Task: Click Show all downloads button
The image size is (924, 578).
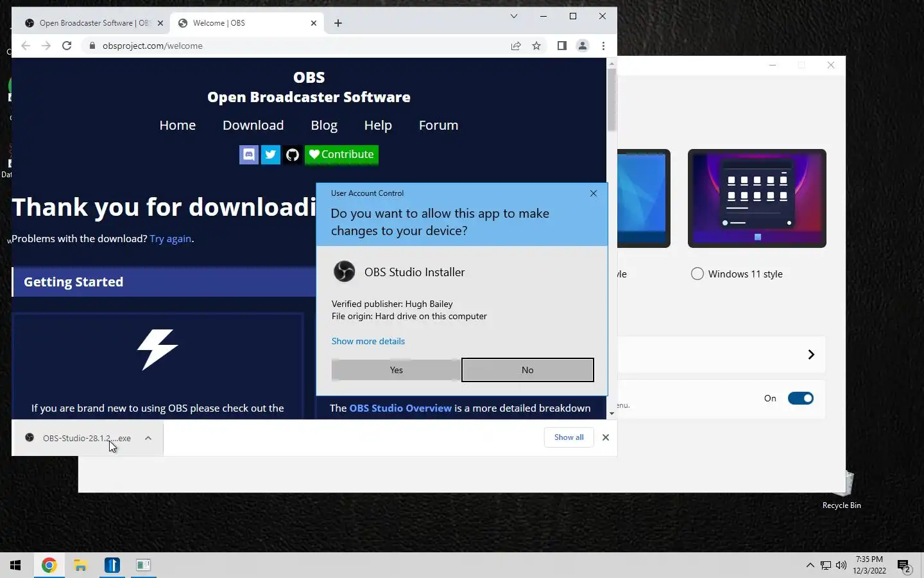Action: tap(569, 437)
